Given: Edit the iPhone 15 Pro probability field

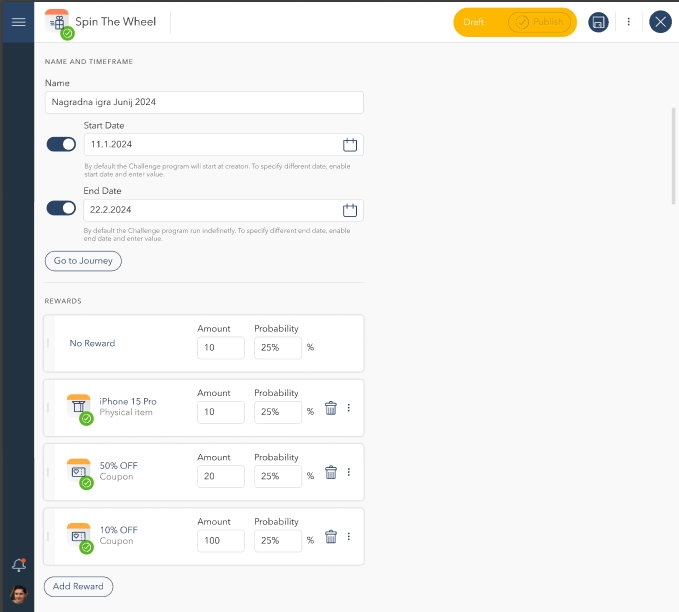Looking at the screenshot, I should click(x=278, y=412).
